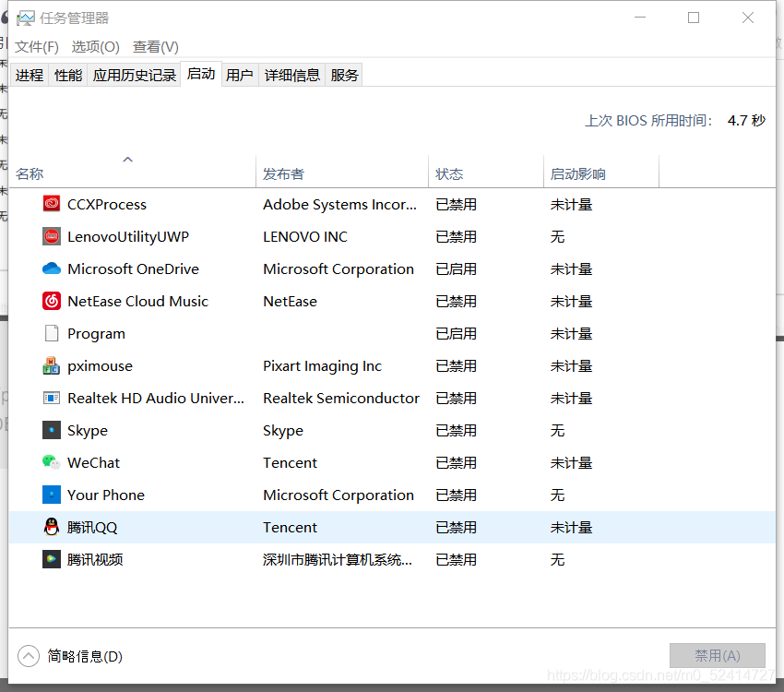
Task: Click the 腾讯视频 icon
Action: pyautogui.click(x=52, y=559)
